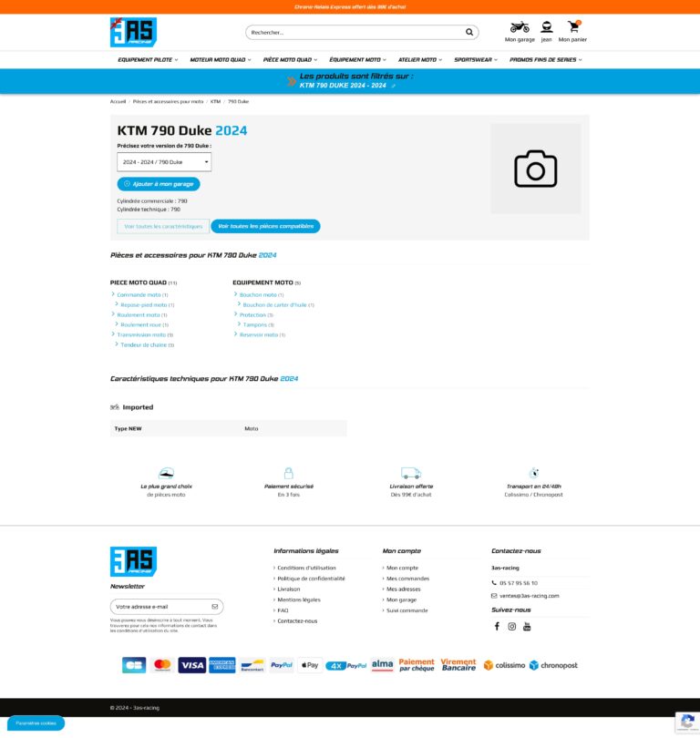Open Mentions légales footer link
The height and width of the screenshot is (738, 700).
tap(299, 600)
